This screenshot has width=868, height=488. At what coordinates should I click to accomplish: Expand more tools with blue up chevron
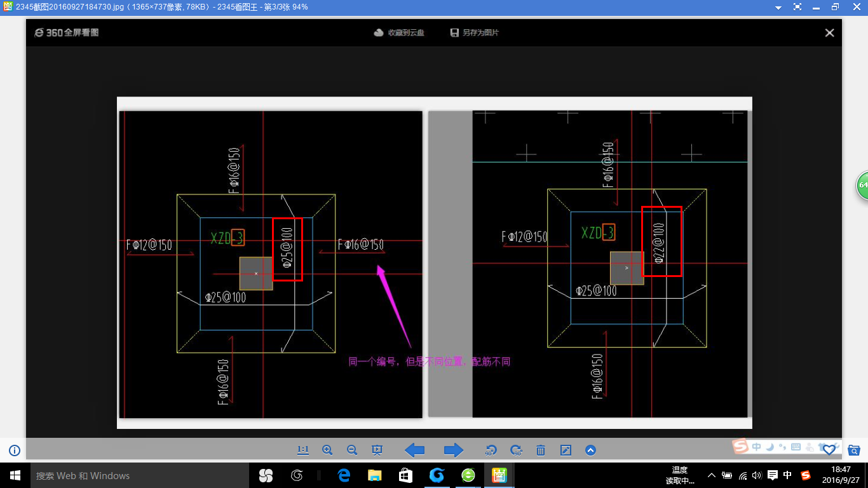(x=590, y=451)
